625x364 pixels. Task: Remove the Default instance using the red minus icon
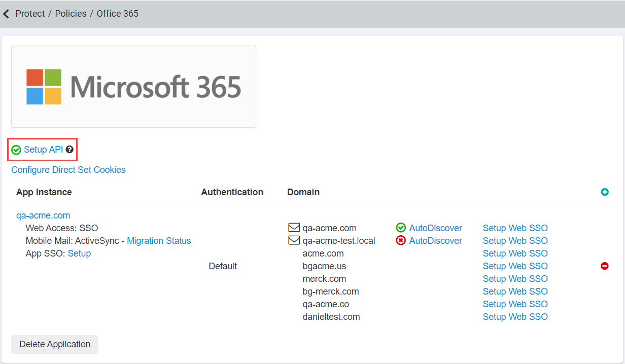click(605, 266)
